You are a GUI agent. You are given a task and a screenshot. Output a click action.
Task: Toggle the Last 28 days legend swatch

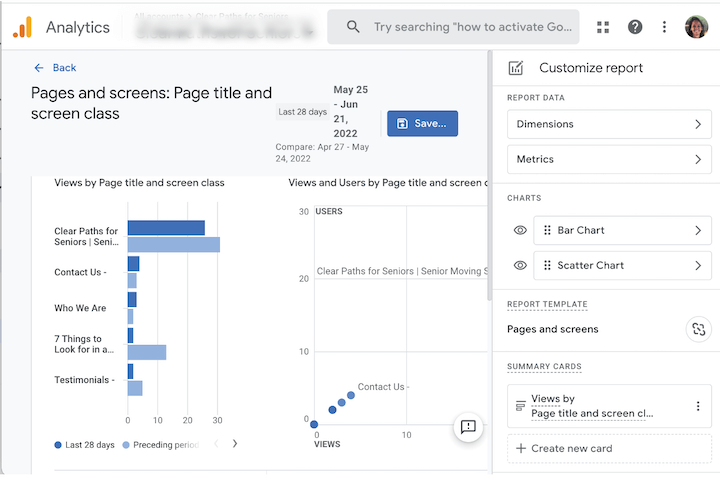[59, 444]
